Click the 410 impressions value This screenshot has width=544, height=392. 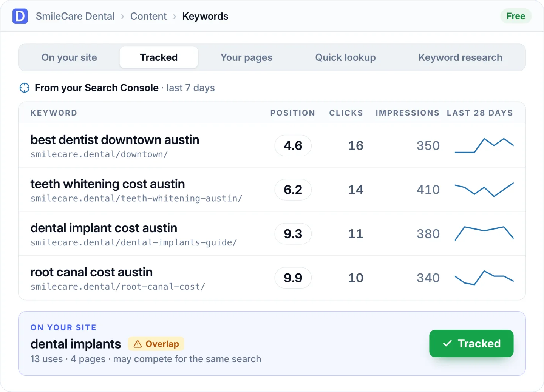pyautogui.click(x=428, y=190)
